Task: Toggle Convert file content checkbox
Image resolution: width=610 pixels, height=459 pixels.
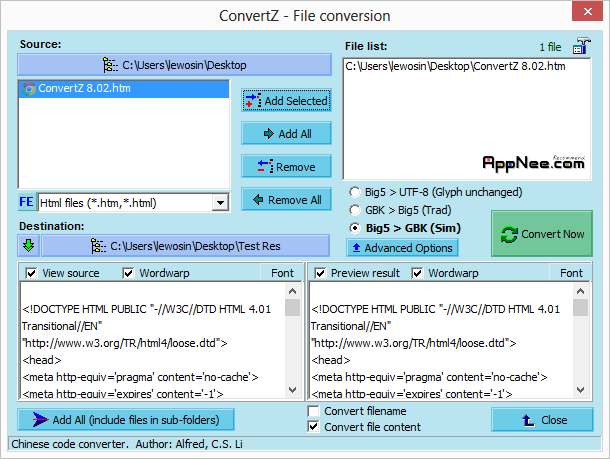Action: click(314, 427)
